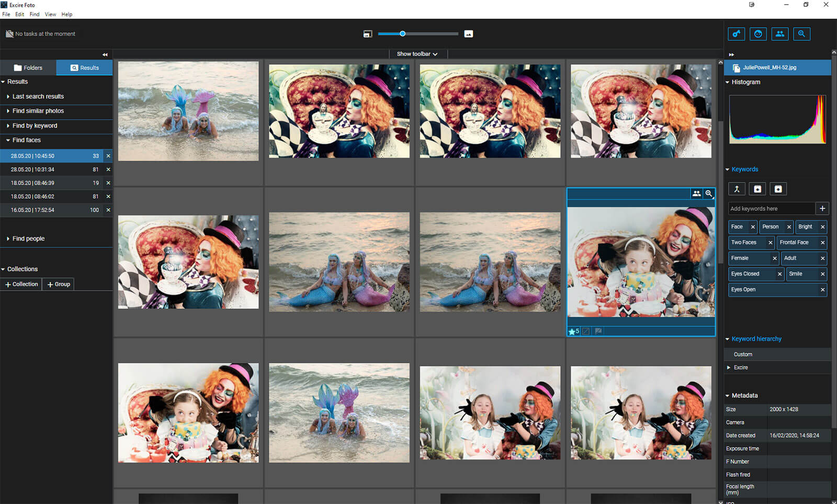Click the find by keyword key icon
This screenshot has height=504, width=837.
click(737, 34)
